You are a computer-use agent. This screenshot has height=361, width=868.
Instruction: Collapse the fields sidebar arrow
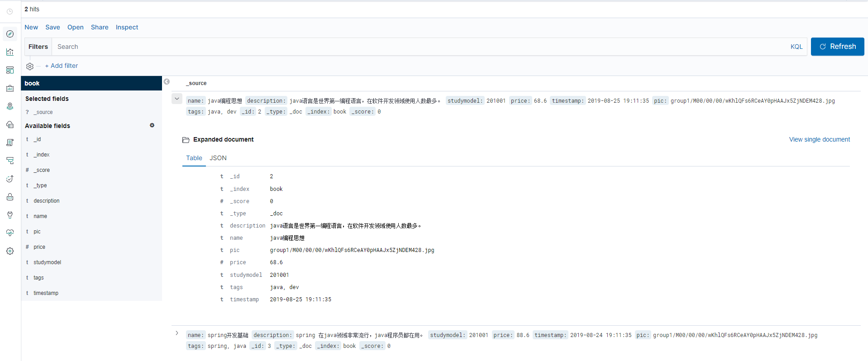pyautogui.click(x=167, y=82)
